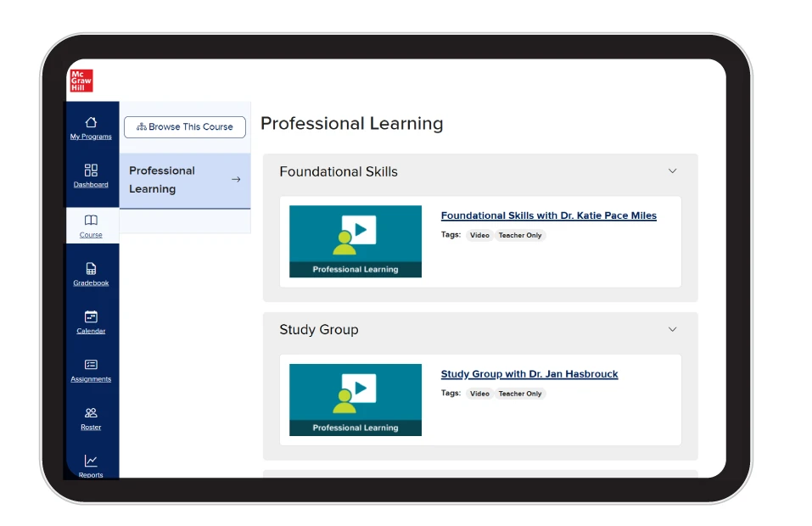Open Foundational Skills with Dr. Katie Pace Miles

pos(548,215)
